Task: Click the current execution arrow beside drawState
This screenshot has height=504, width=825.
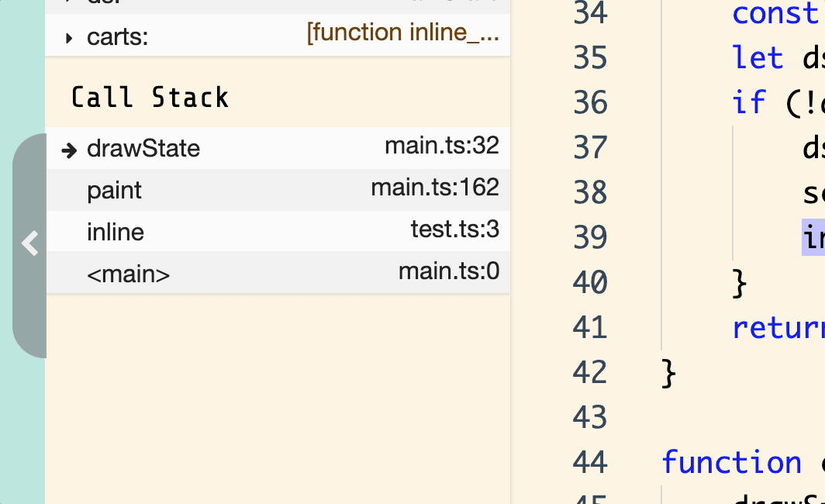Action: [x=70, y=149]
